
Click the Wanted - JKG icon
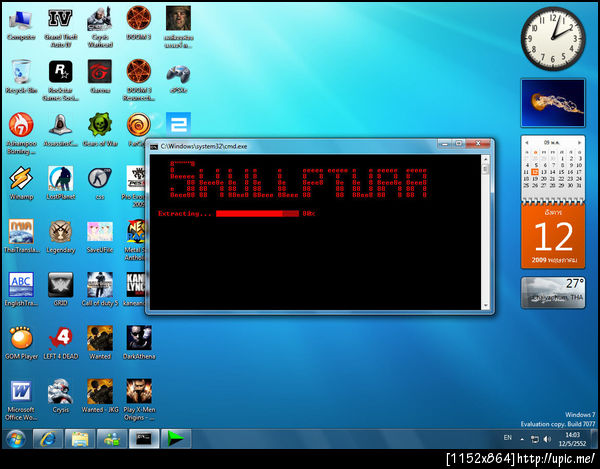click(x=100, y=396)
